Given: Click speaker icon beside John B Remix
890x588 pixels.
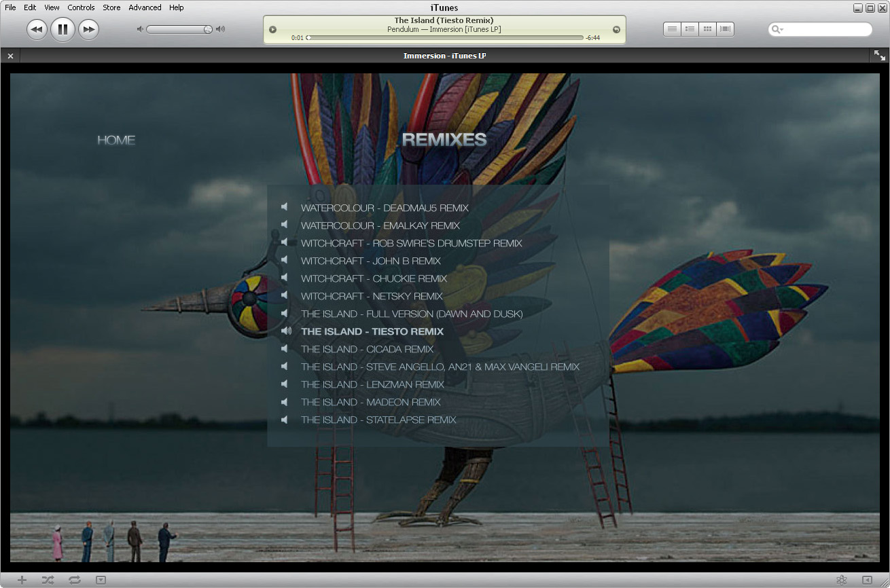Looking at the screenshot, I should click(x=285, y=260).
